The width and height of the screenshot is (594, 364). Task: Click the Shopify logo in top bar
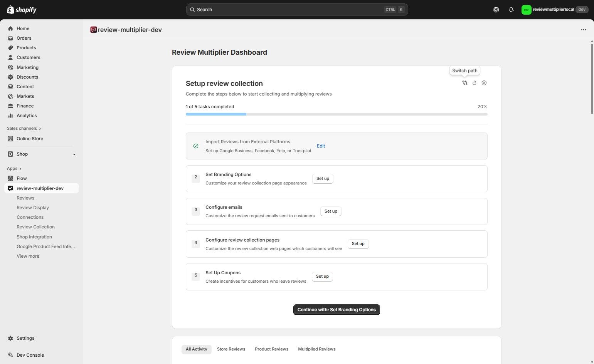(x=21, y=9)
